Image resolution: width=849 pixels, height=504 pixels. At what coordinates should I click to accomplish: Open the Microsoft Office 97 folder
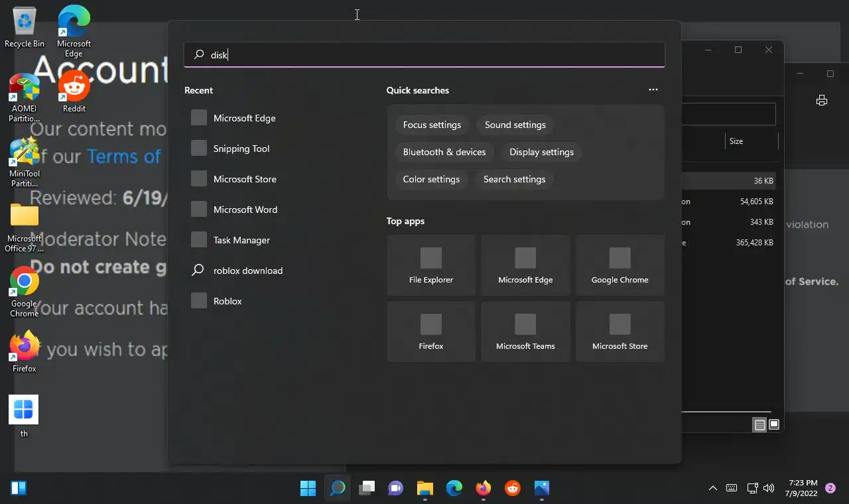25,227
